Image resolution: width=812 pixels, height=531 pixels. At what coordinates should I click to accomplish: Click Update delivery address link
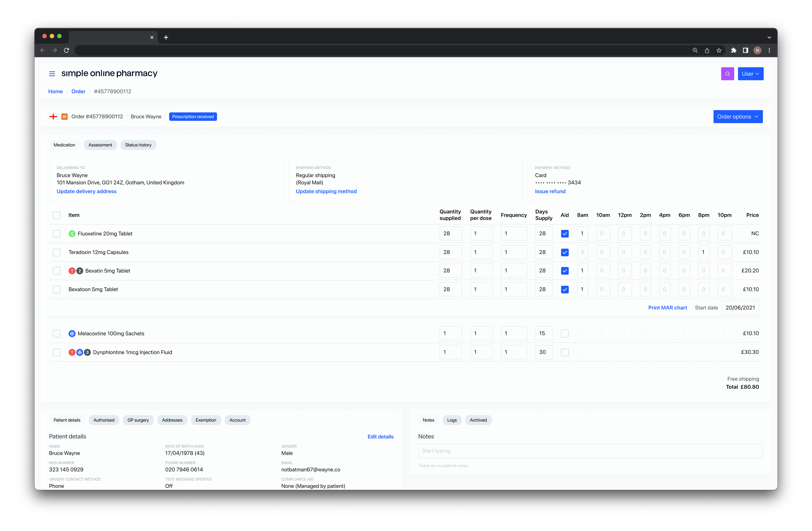click(87, 191)
